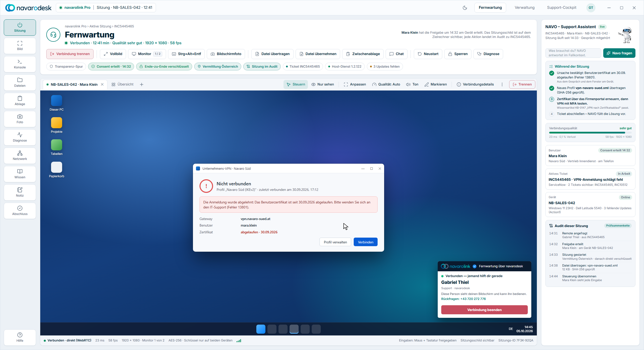Open Zwischenablage sync
This screenshot has height=350, width=644.
pyautogui.click(x=363, y=54)
